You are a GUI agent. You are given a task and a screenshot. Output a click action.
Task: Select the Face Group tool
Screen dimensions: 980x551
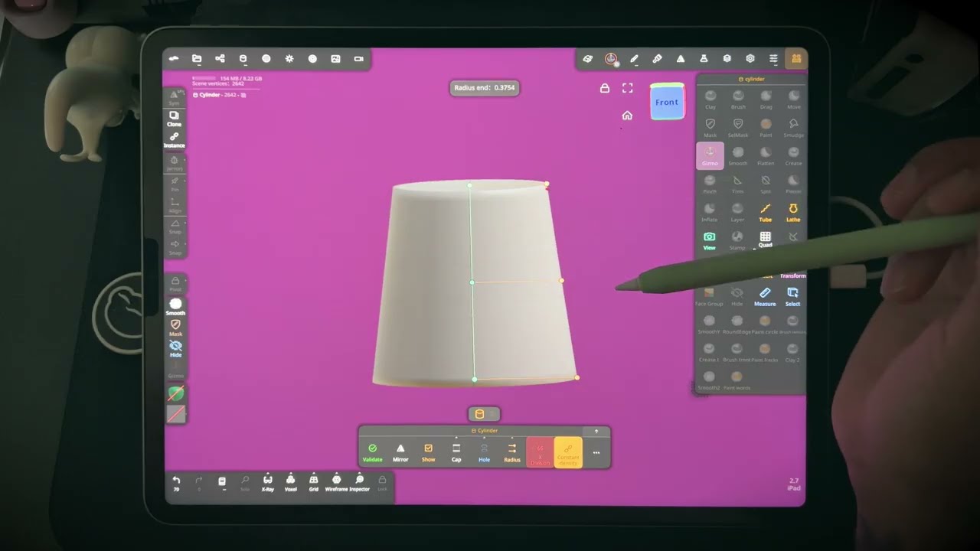tap(710, 296)
